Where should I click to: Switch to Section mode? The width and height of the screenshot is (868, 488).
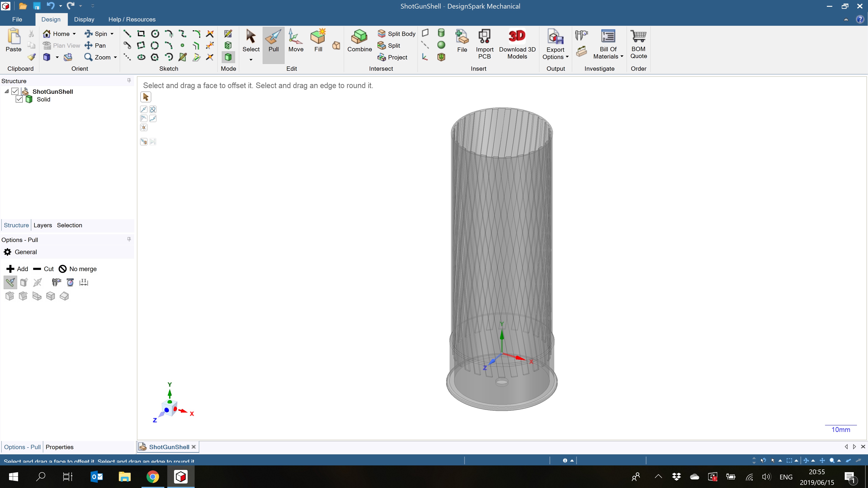[x=228, y=45]
